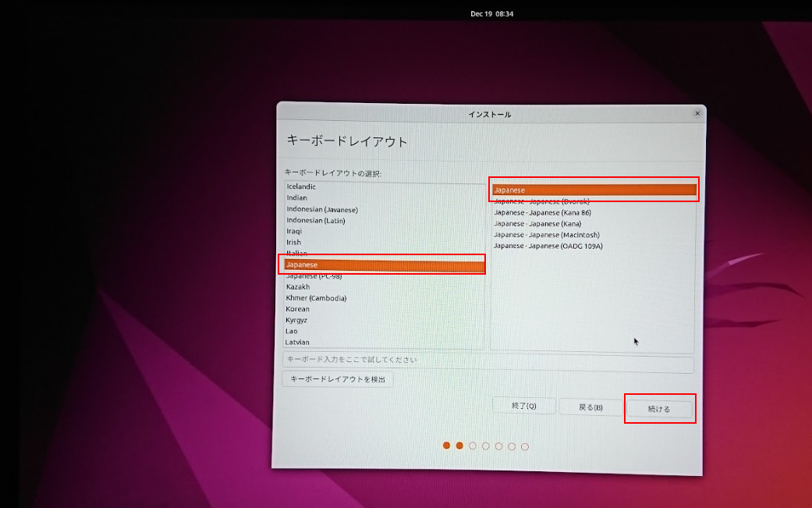This screenshot has height=508, width=812.
Task: Click the 続ける continue button
Action: [659, 409]
